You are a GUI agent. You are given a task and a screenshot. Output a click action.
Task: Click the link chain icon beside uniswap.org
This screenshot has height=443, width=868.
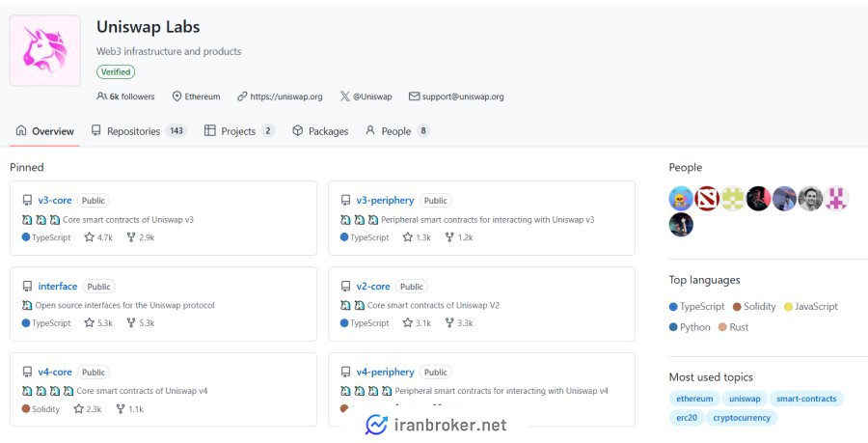click(242, 97)
